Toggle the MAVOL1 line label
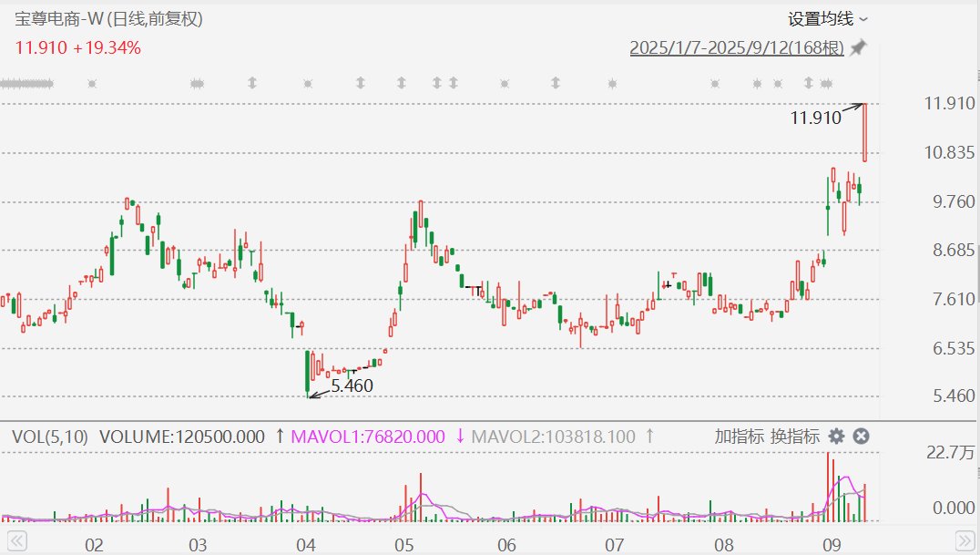The width and height of the screenshot is (980, 555). pos(367,437)
